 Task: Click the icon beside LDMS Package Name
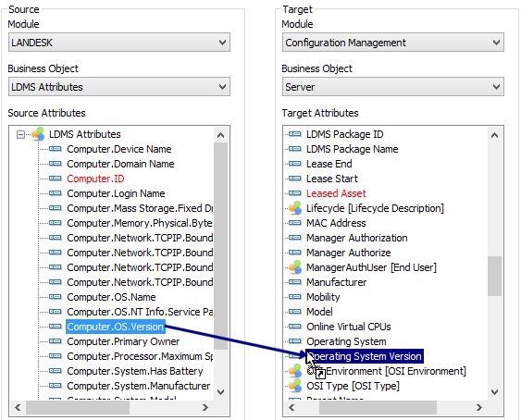tap(294, 149)
